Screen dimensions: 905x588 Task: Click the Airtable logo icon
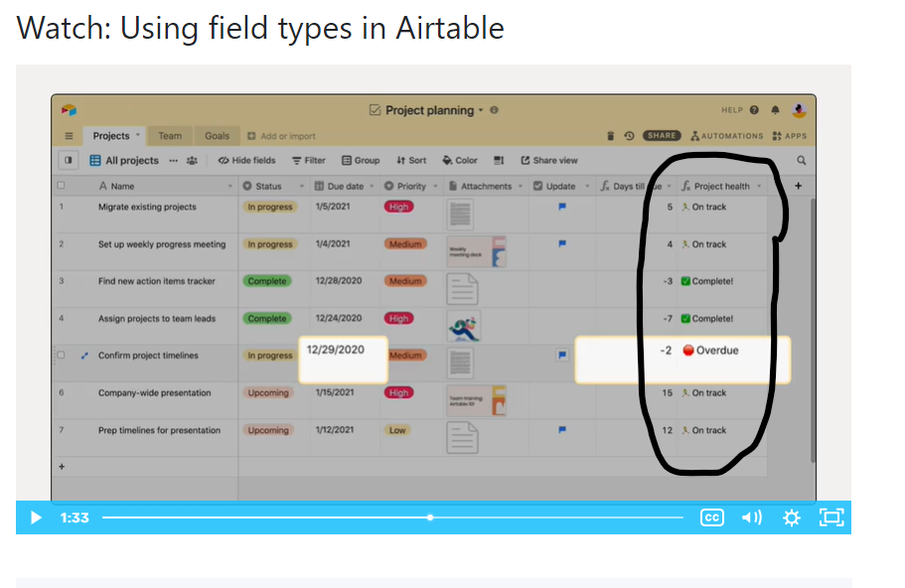pyautogui.click(x=69, y=109)
